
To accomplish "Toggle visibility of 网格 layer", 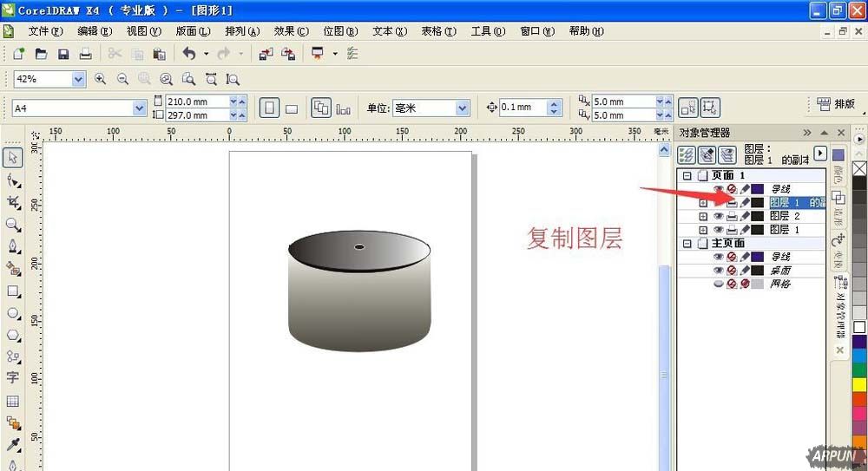I will pos(718,284).
